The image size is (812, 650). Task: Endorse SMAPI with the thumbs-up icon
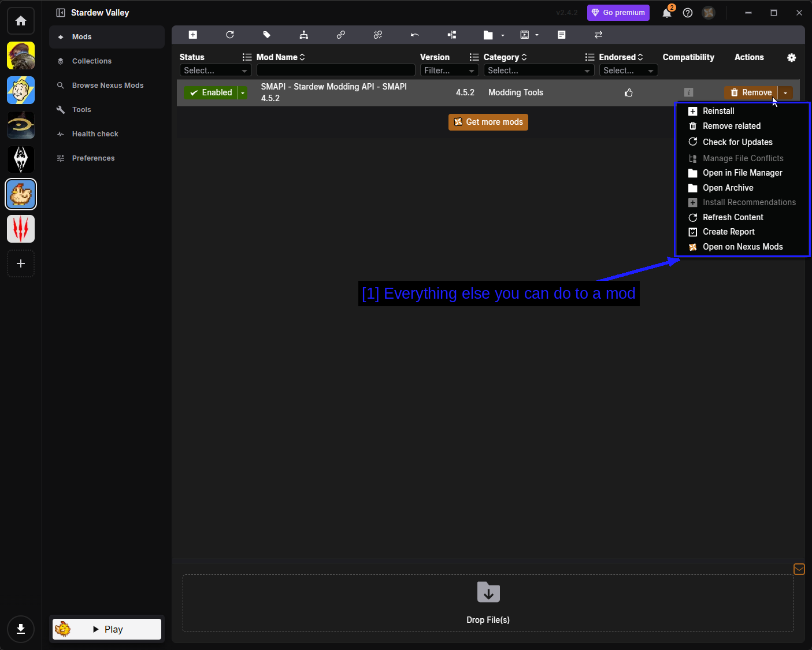tap(629, 92)
